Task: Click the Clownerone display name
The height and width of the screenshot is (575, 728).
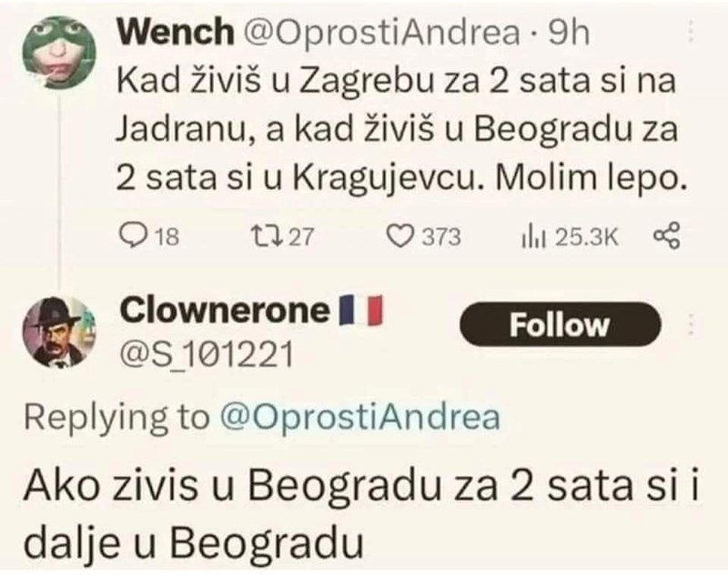Action: 224,310
